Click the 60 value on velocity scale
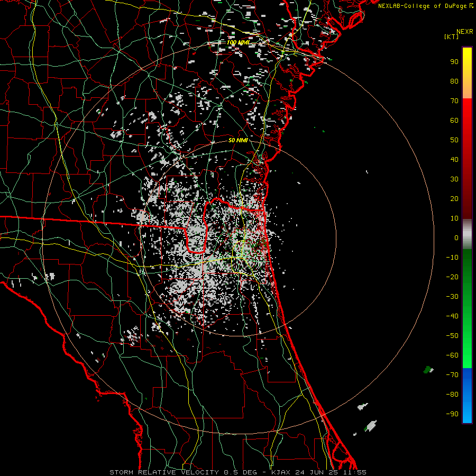Screen dimensions: 476x476 454,121
